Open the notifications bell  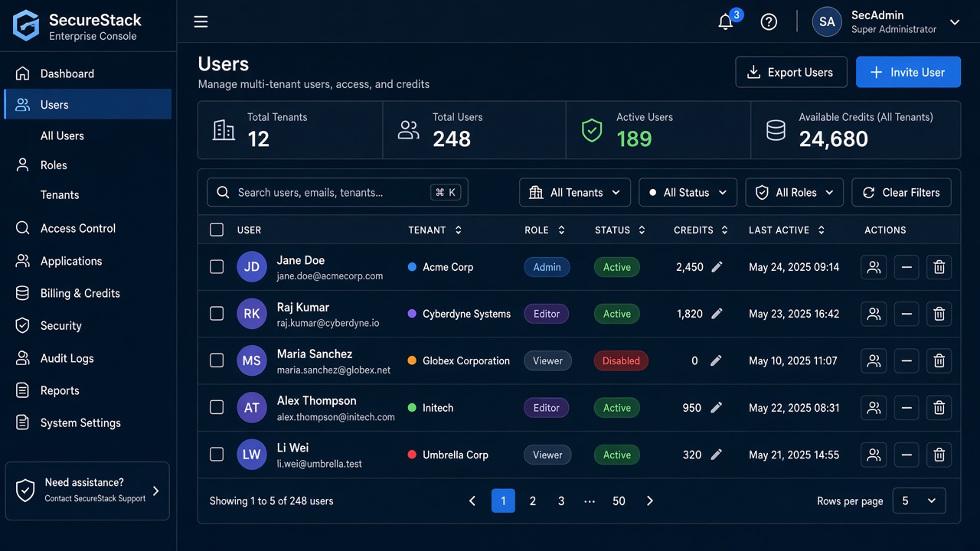pyautogui.click(x=726, y=21)
